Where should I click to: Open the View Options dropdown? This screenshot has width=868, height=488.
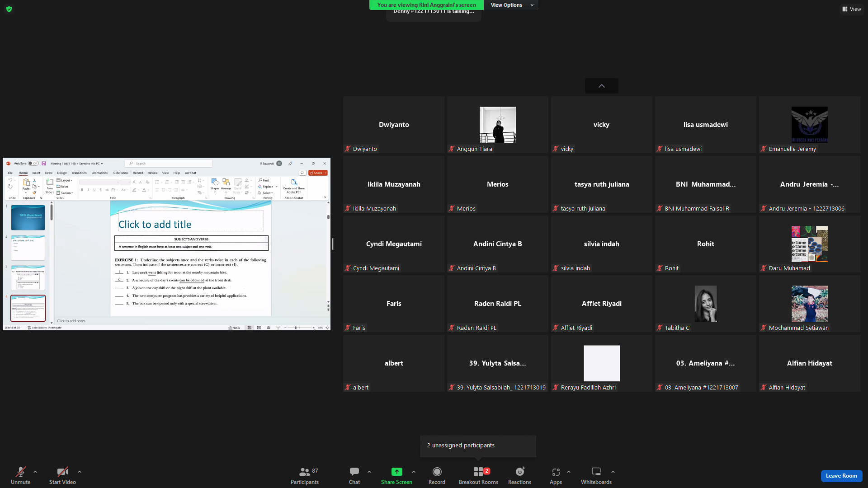pos(511,5)
